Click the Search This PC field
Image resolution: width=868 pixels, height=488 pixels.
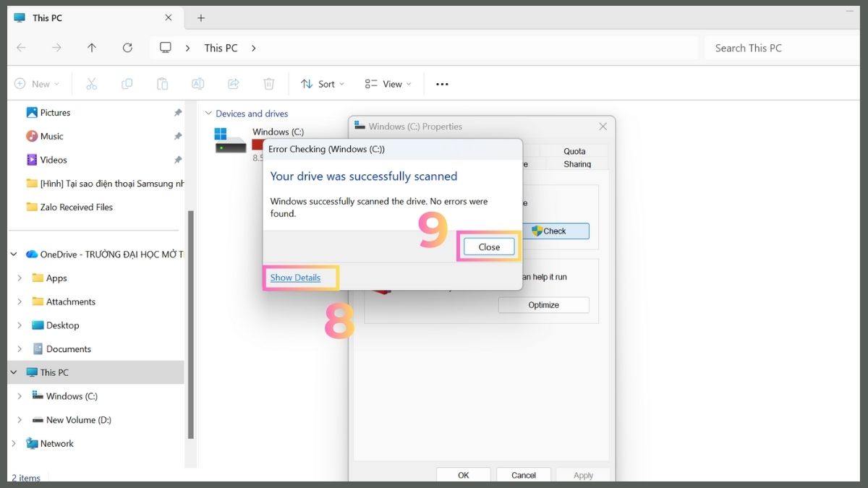coord(781,48)
